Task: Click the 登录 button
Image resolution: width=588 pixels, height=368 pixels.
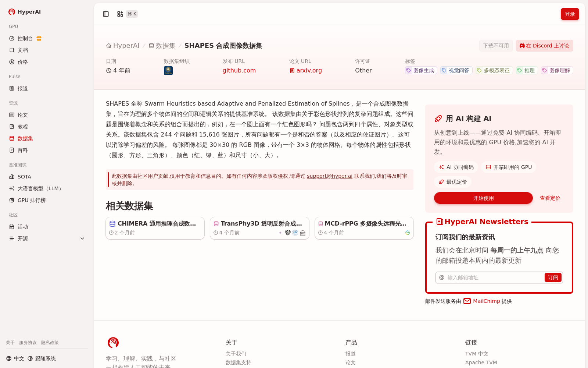Action: coord(570,14)
